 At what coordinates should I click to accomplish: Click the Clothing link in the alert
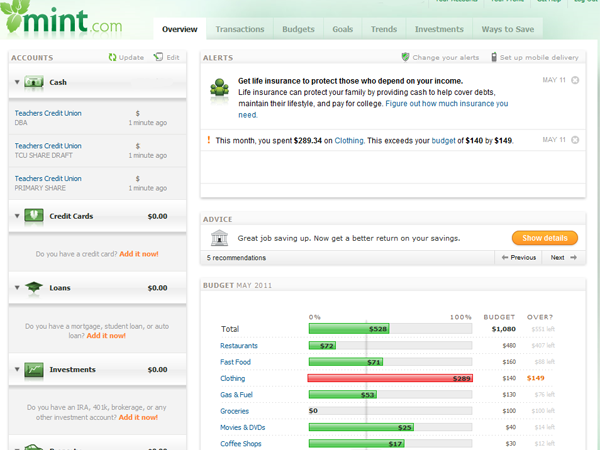click(349, 140)
